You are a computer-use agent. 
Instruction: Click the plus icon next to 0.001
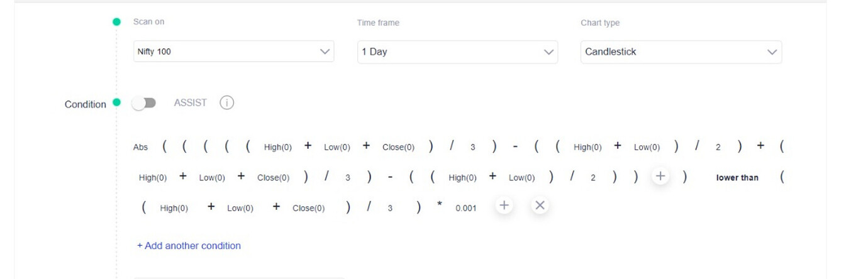pyautogui.click(x=504, y=205)
